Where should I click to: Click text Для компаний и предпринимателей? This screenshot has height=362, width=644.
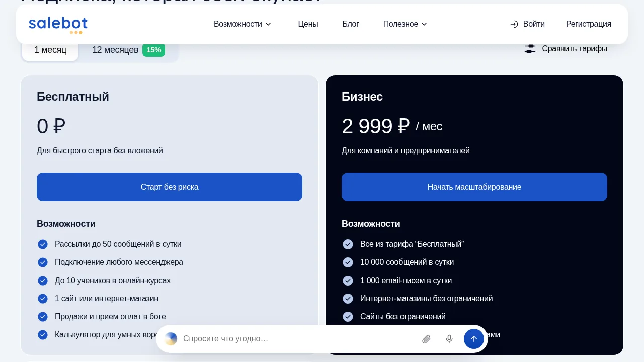click(x=406, y=151)
